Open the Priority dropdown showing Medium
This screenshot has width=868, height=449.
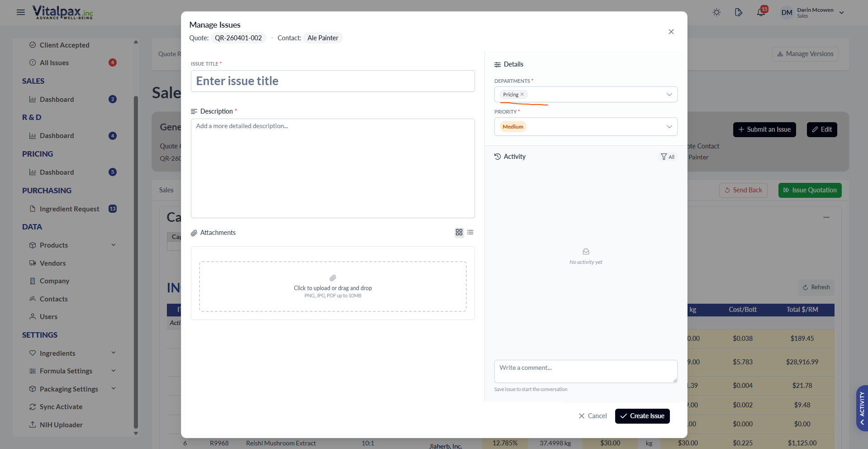click(585, 126)
